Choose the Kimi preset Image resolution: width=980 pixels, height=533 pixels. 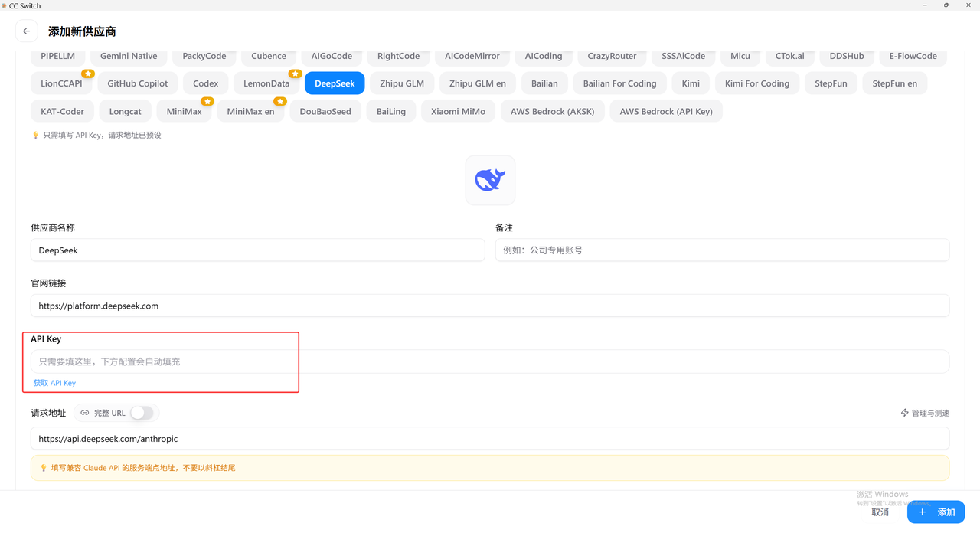(691, 83)
